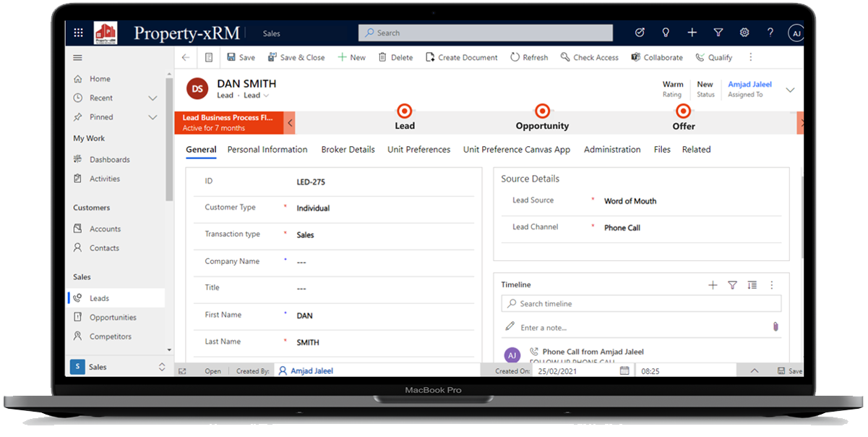Expand the Pinned section chevron

point(152,117)
